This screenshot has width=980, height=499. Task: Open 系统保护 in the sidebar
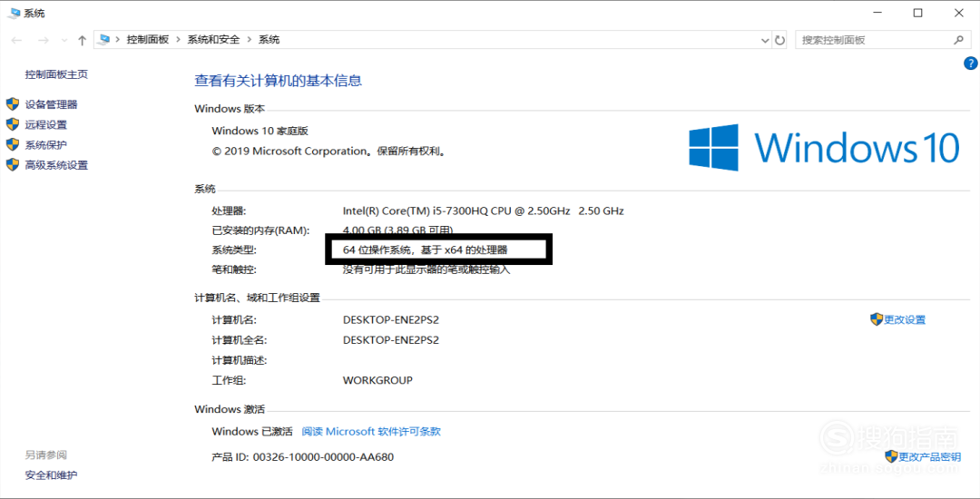46,144
